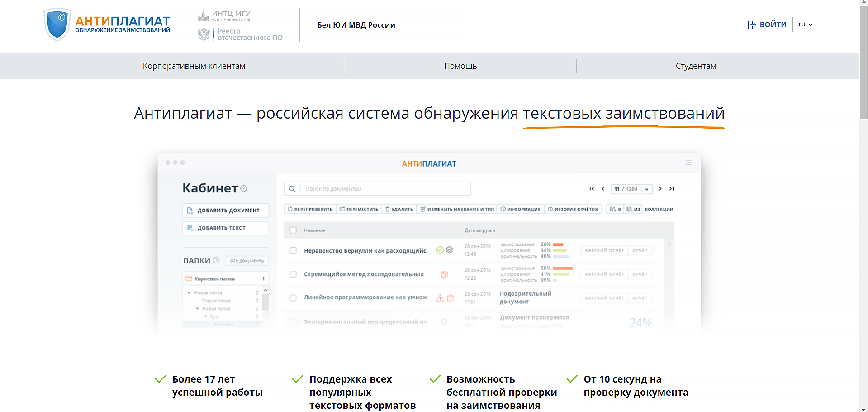The height and width of the screenshot is (412, 868).
Task: Click the ИСТОРИЯ ОТЧЁТОВ toolbar button
Action: [573, 209]
